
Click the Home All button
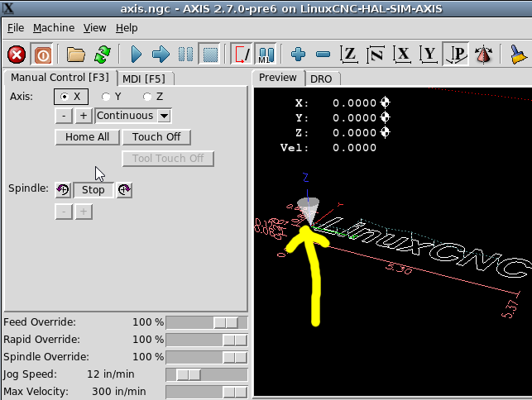coord(87,137)
